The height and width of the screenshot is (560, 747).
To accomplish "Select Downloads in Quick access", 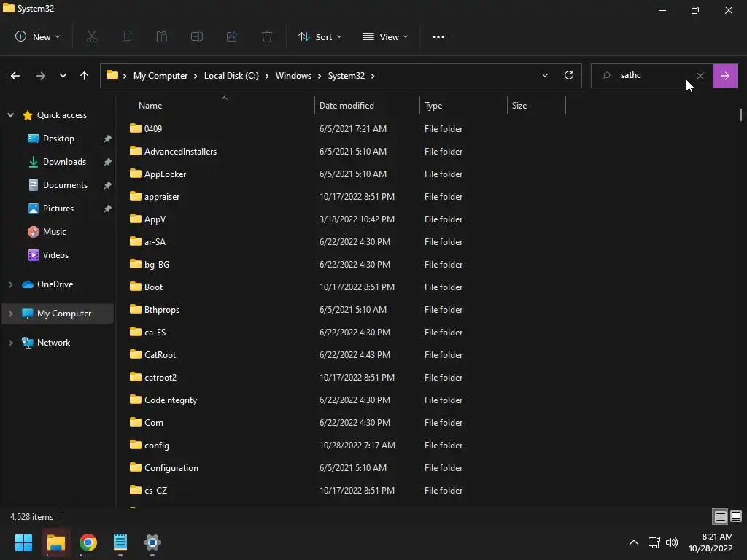I will pyautogui.click(x=64, y=161).
